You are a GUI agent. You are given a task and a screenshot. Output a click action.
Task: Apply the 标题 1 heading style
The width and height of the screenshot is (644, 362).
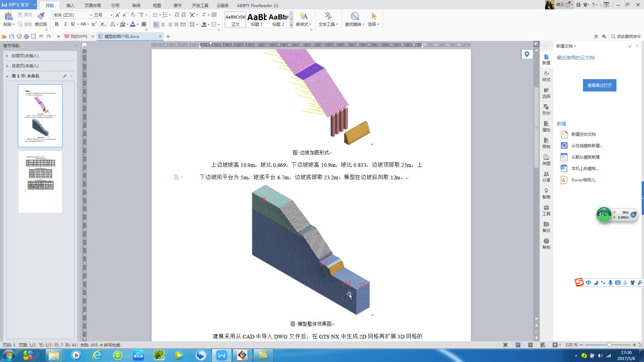[x=257, y=19]
